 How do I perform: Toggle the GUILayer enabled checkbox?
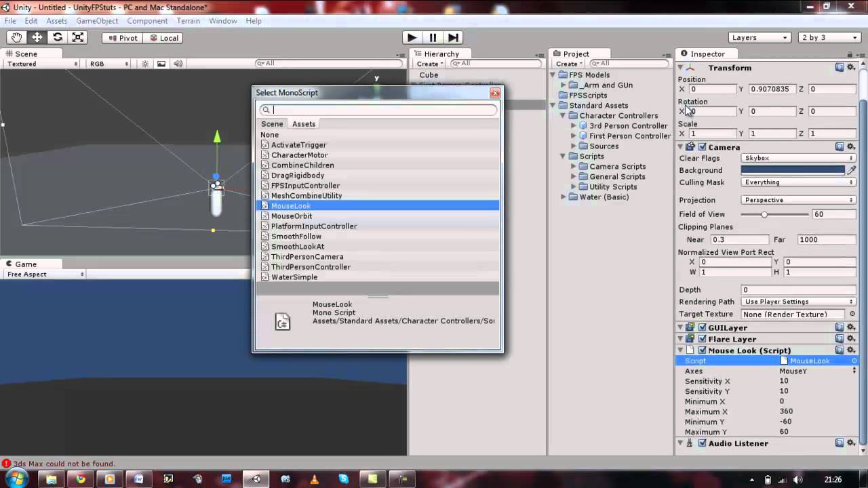point(703,327)
